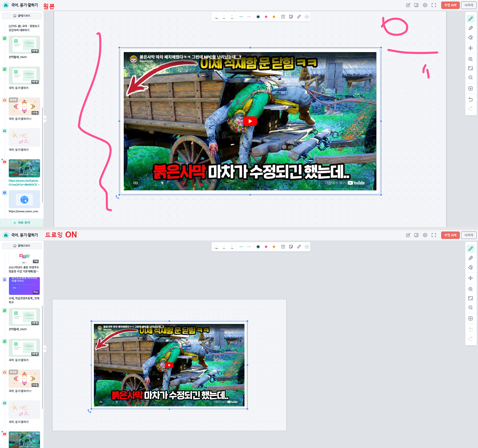Fit canvas to screen in the upper screenshot
Image resolution: width=478 pixels, height=448 pixels.
pos(471,68)
